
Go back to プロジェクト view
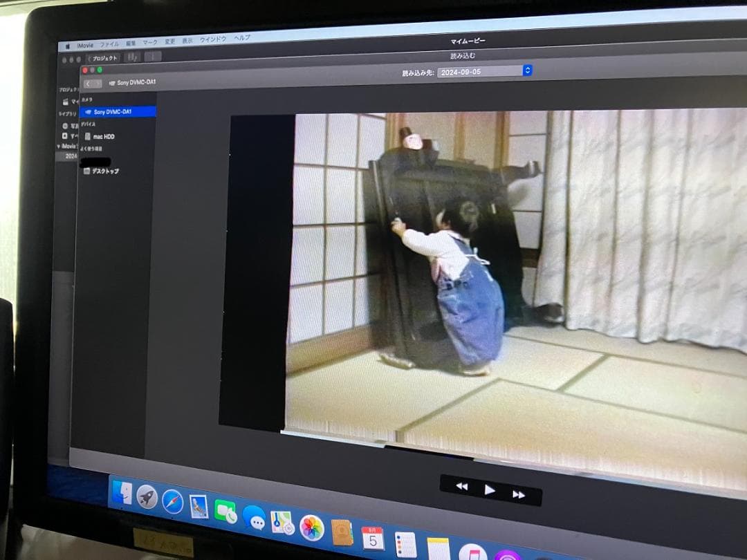point(104,58)
